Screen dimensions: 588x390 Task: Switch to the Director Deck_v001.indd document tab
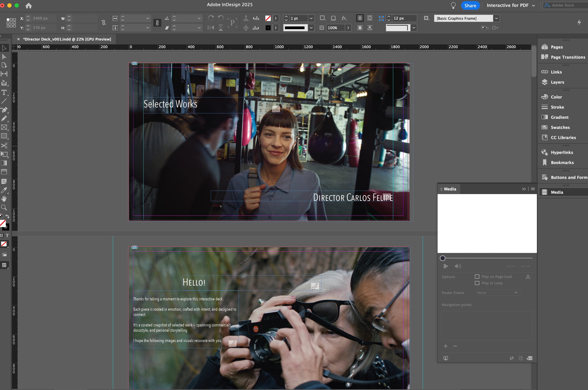point(67,39)
